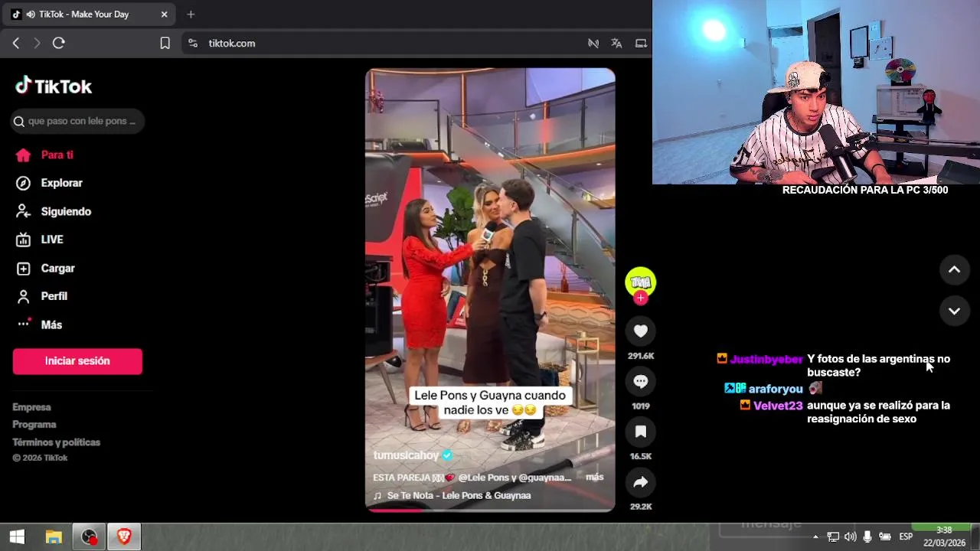Open the volume tray icon
The height and width of the screenshot is (551, 980).
[851, 537]
